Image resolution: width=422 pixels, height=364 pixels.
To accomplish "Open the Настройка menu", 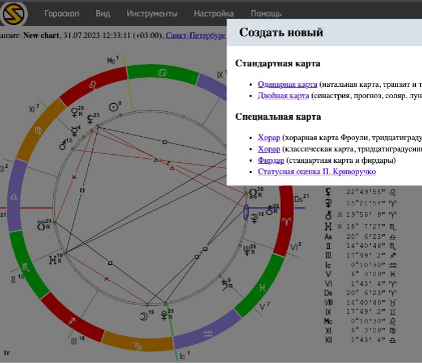I will pyautogui.click(x=214, y=14).
